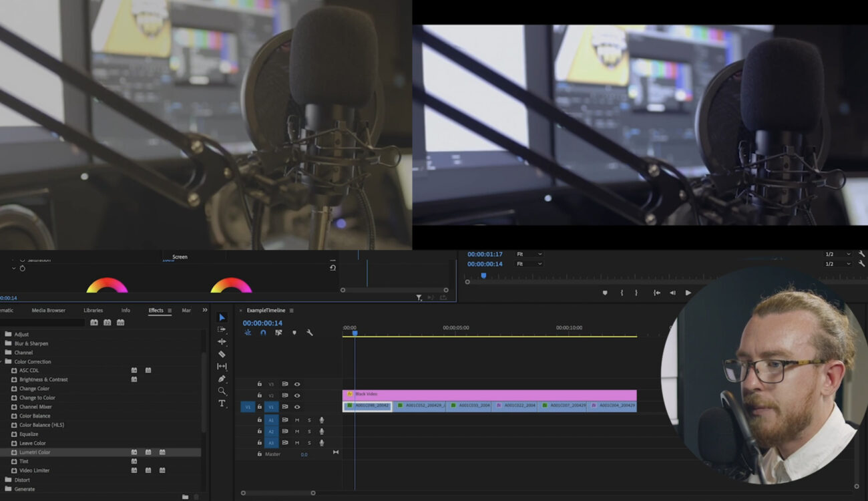Select the Zoom magnifier tool
This screenshot has width=868, height=501.
coord(222,391)
